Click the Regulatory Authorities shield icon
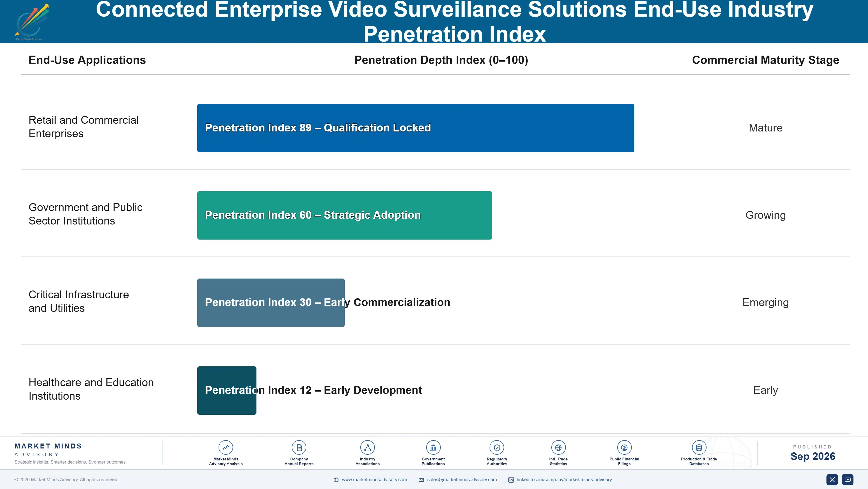Screen dimensions: 868x489 pos(497,447)
